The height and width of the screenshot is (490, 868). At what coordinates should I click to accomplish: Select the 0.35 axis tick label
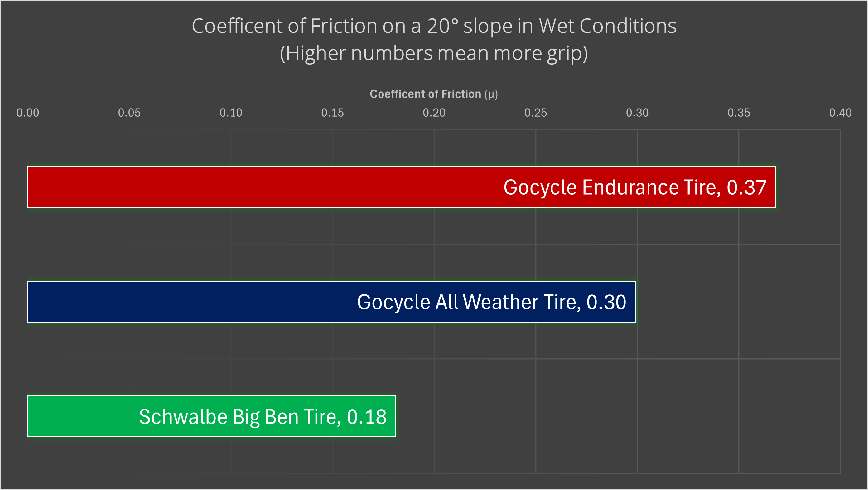[739, 113]
